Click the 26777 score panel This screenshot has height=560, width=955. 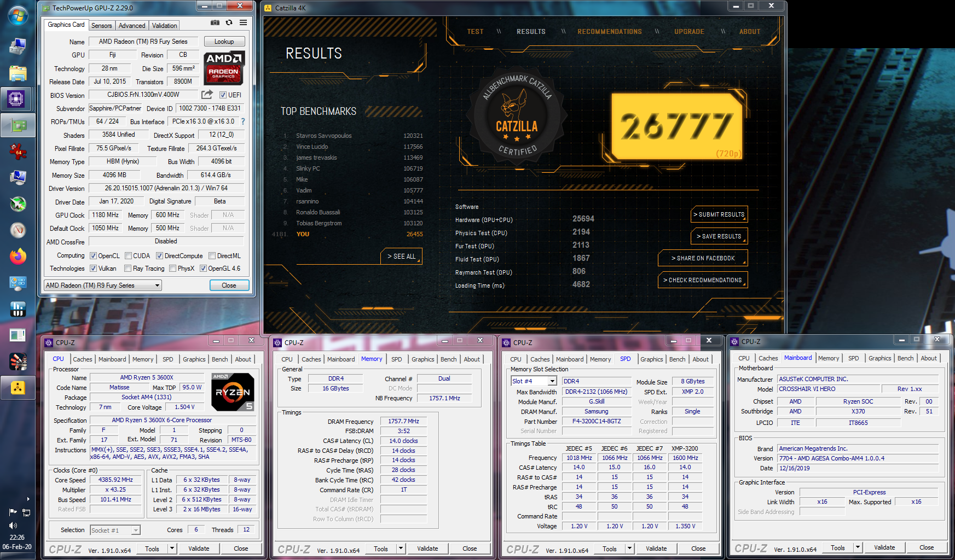point(677,127)
